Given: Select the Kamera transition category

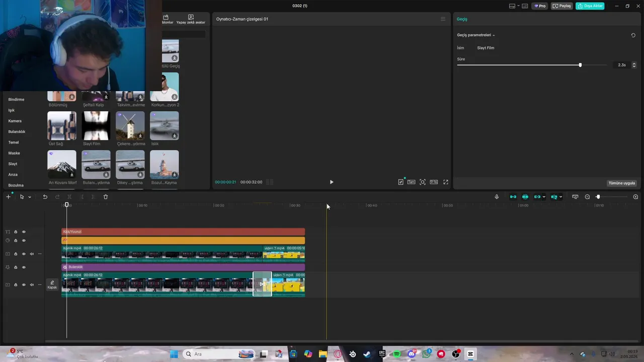Looking at the screenshot, I should pos(15,121).
